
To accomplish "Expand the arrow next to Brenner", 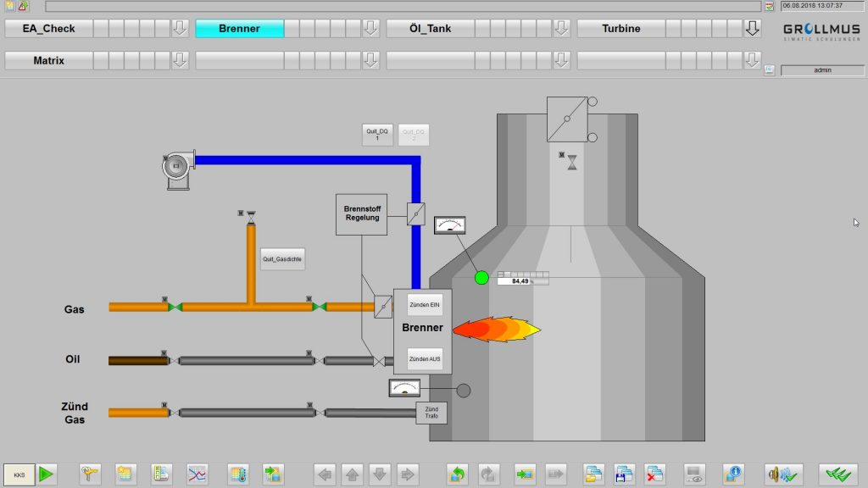I will (370, 29).
